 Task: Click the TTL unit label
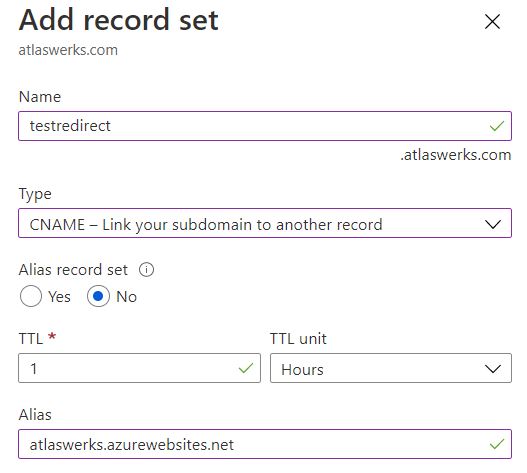[x=298, y=339]
